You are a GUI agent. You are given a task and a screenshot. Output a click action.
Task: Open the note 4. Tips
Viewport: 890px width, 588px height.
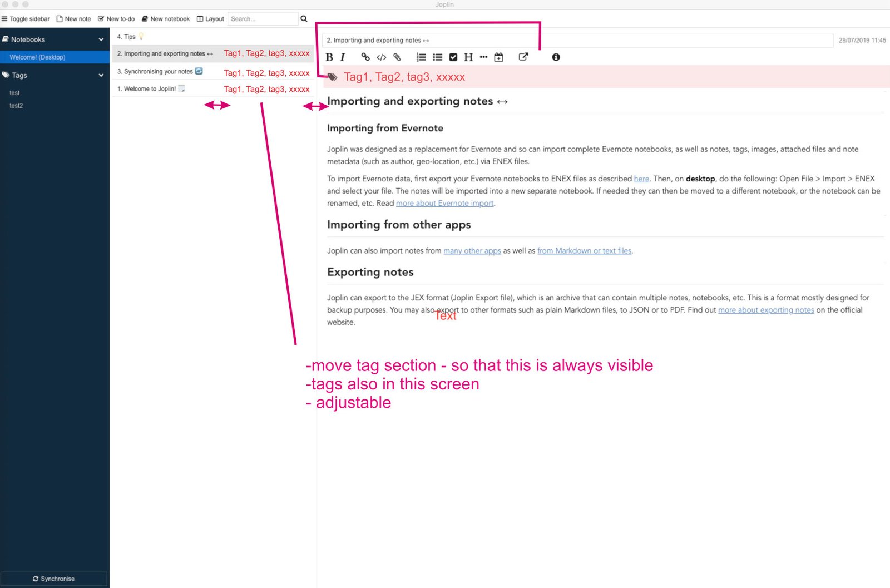click(x=213, y=37)
